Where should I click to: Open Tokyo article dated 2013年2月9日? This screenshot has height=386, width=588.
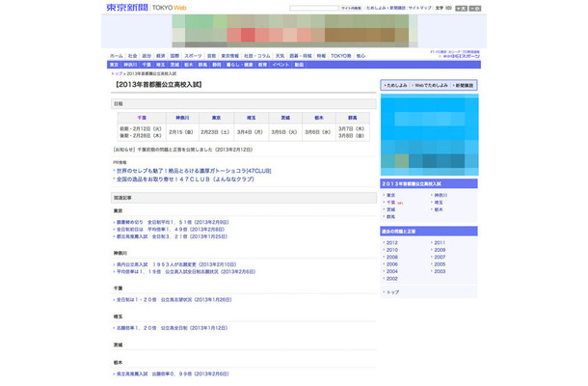pos(173,222)
